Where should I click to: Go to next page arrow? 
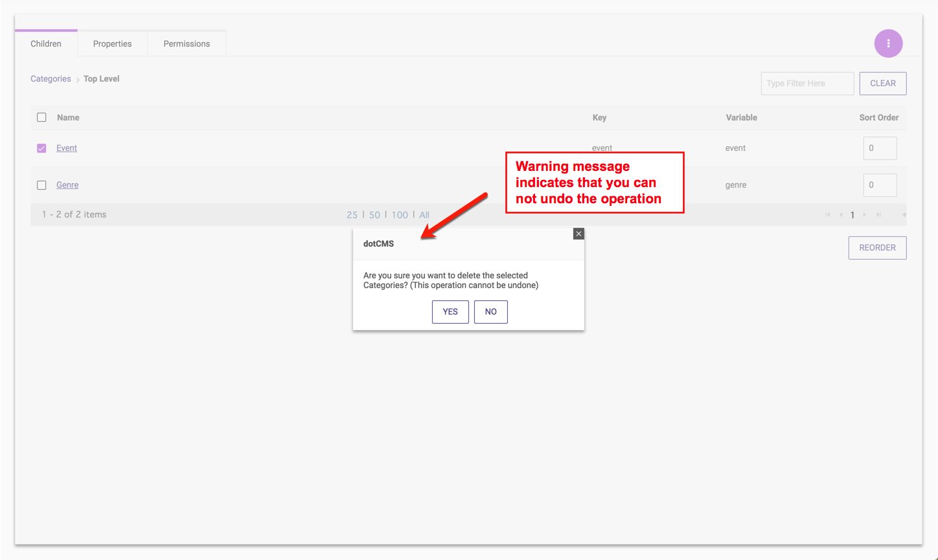(x=865, y=215)
